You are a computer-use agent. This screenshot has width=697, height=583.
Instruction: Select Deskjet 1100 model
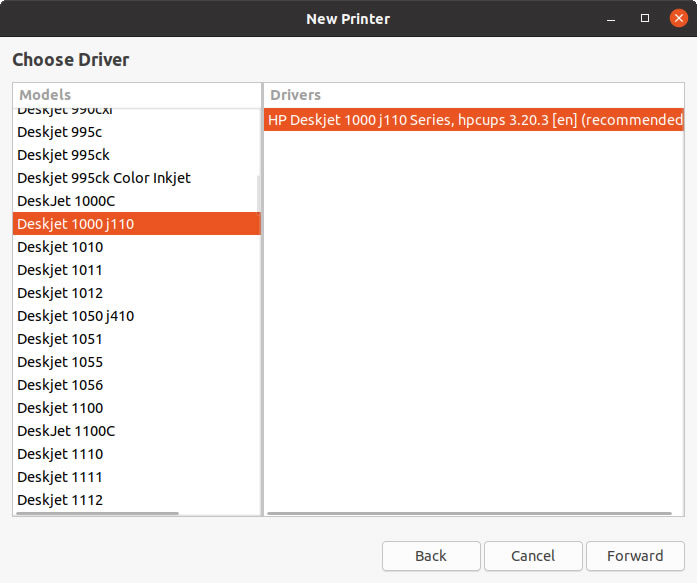click(136, 408)
